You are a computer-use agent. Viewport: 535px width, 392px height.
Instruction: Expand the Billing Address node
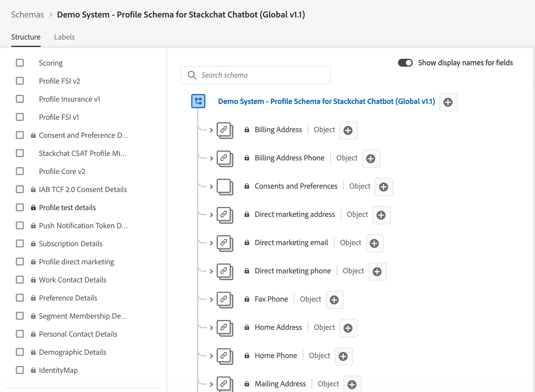click(x=211, y=130)
